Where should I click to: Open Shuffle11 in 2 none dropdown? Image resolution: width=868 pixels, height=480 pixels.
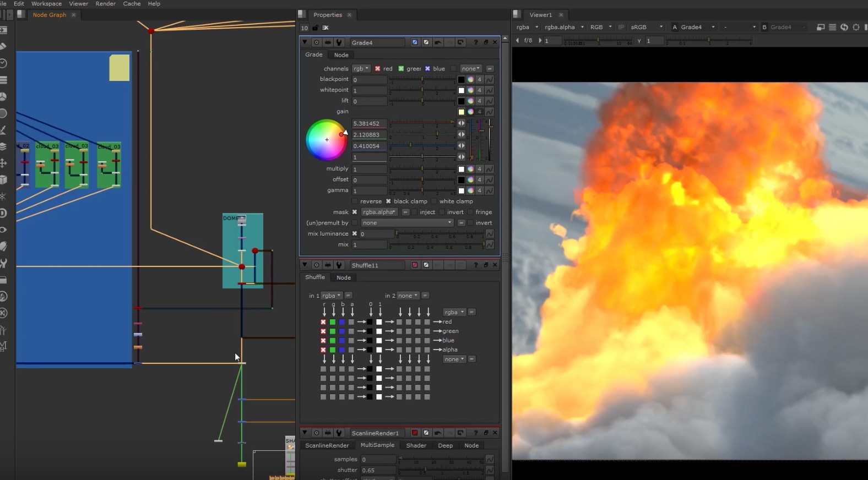(408, 296)
